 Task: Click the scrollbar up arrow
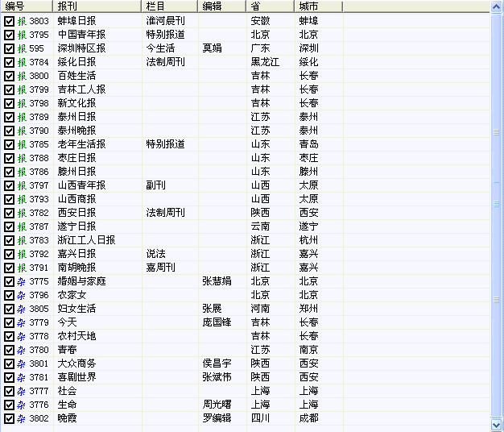coord(496,6)
